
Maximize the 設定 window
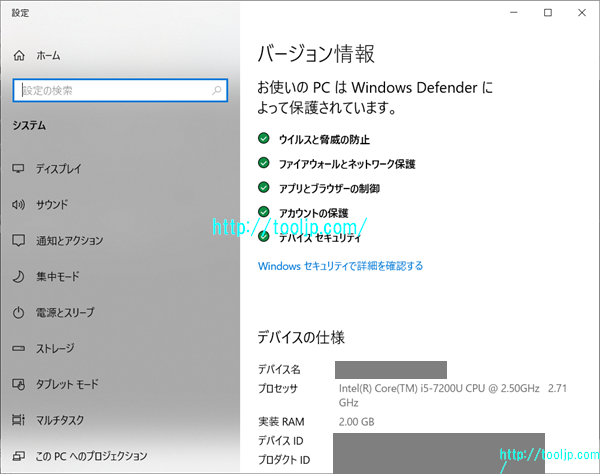coord(548,13)
